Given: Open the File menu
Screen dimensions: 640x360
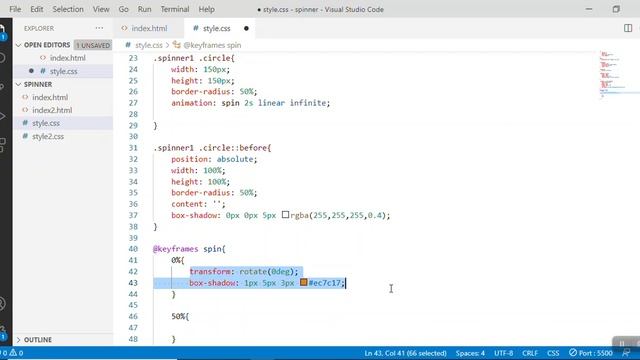Looking at the screenshot, I should 15,9.
